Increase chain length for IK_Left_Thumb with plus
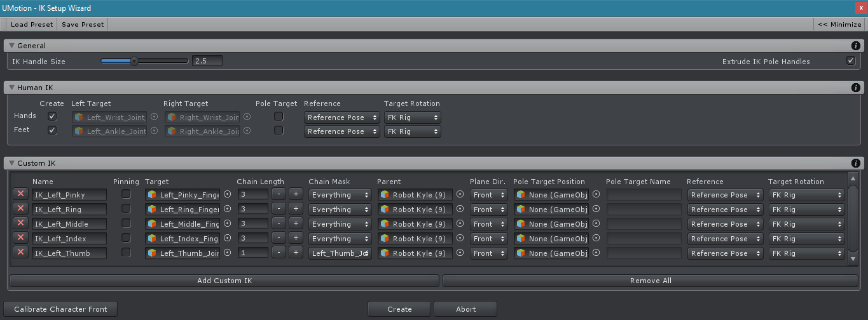The height and width of the screenshot is (320, 868). (x=296, y=253)
